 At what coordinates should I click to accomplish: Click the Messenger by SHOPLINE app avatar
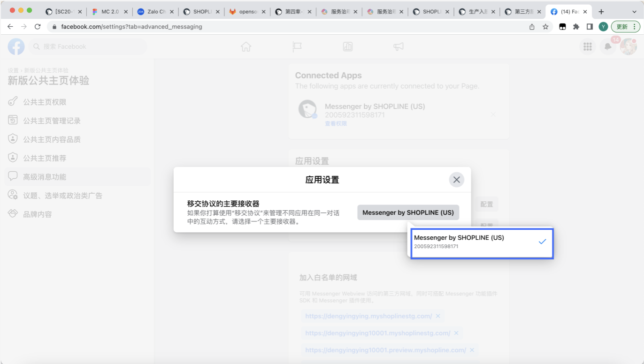(307, 109)
